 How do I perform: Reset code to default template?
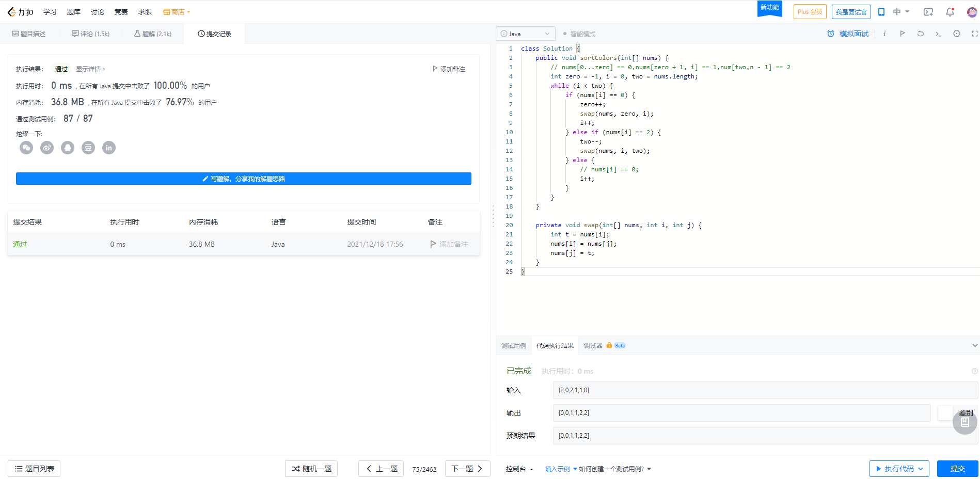pos(921,34)
